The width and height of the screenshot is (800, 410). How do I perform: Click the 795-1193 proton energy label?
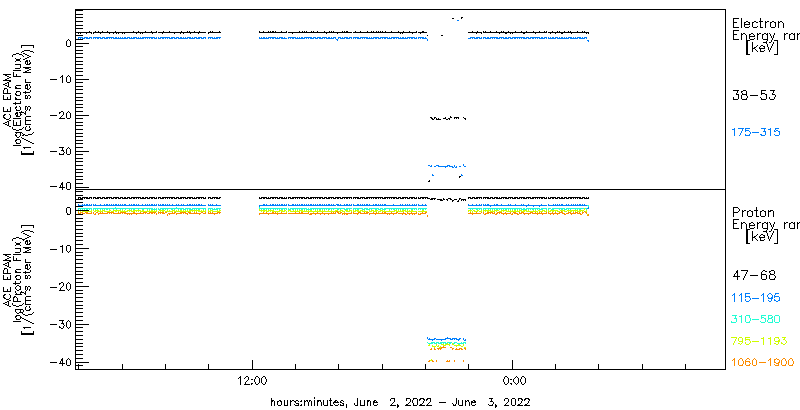point(759,341)
